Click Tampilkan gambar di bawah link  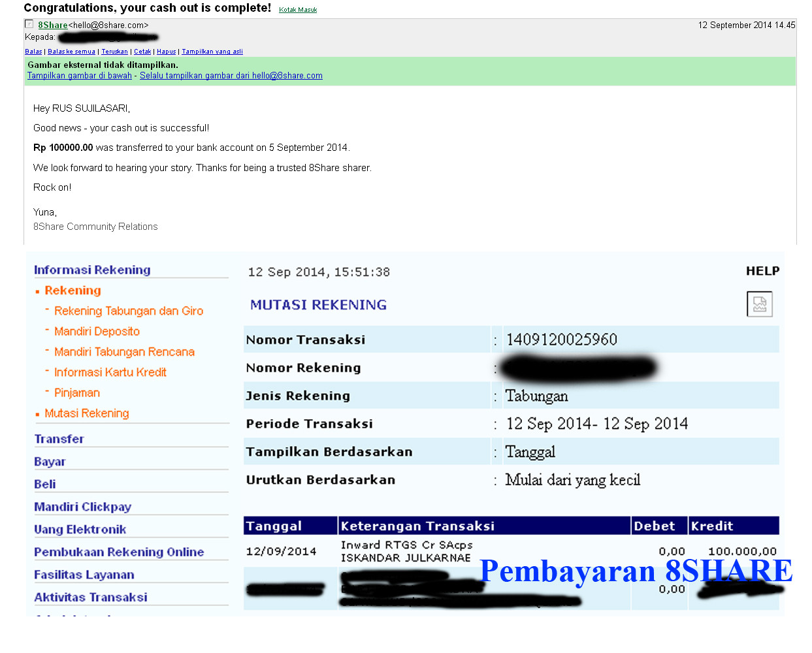[x=80, y=76]
